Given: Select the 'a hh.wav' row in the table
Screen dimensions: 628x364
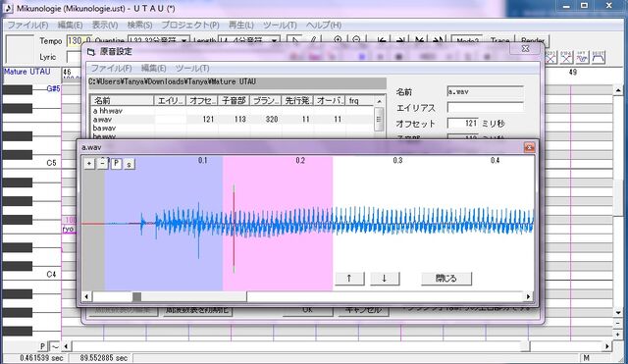Looking at the screenshot, I should [x=233, y=111].
